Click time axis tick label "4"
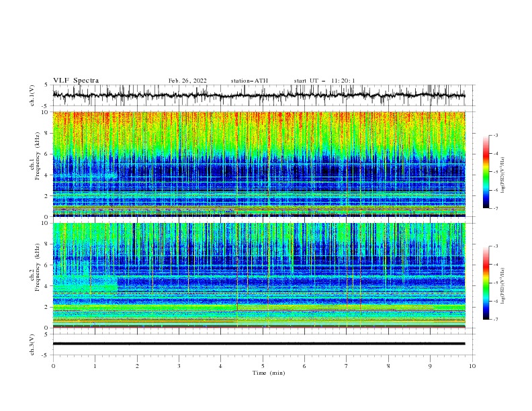Screen dimensions: 532x411 [221, 366]
